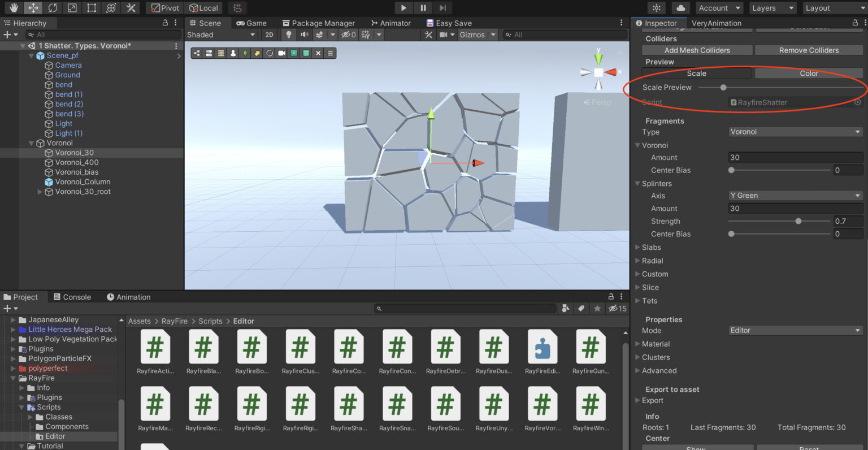Toggle scene lighting with the sun icon
Viewport: 868px width, 450px height.
pyautogui.click(x=288, y=34)
